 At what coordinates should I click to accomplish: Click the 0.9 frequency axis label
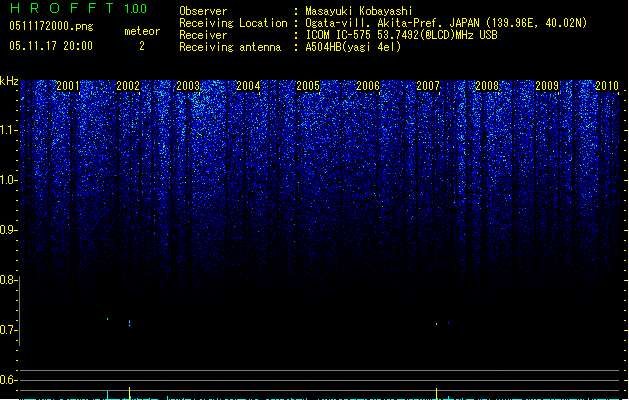[8, 230]
